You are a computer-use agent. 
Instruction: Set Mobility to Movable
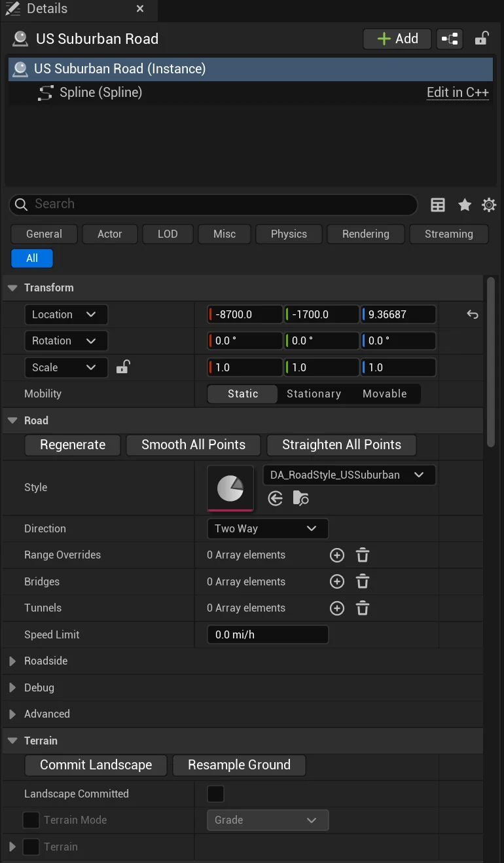(x=385, y=394)
